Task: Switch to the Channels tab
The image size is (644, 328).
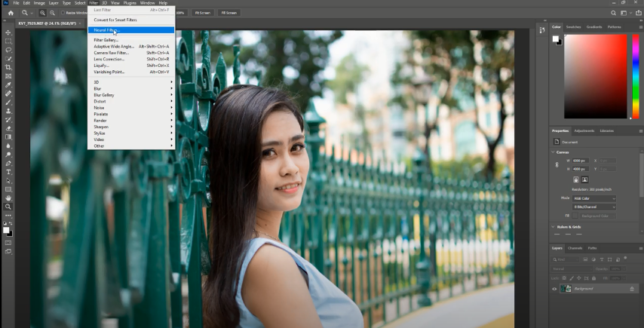Action: tap(575, 247)
